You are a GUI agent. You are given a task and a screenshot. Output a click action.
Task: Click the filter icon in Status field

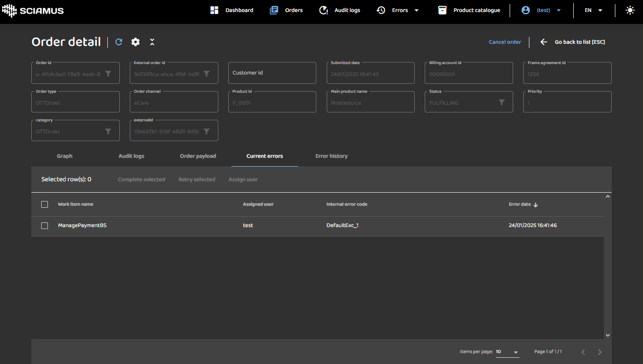[501, 103]
